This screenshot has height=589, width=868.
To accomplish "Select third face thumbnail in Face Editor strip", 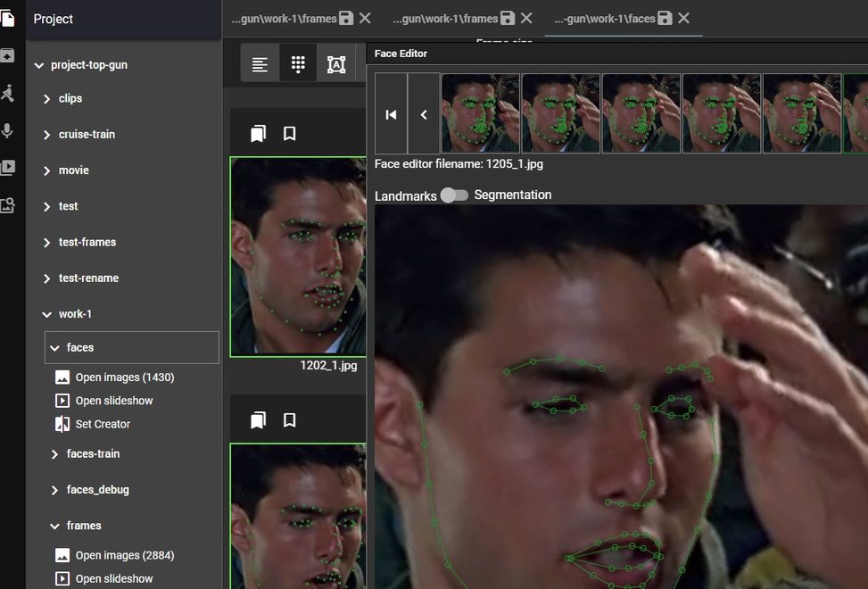I will (x=641, y=113).
